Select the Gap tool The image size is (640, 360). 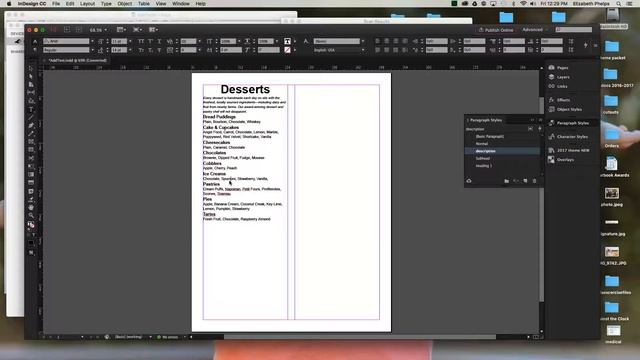click(x=31, y=93)
